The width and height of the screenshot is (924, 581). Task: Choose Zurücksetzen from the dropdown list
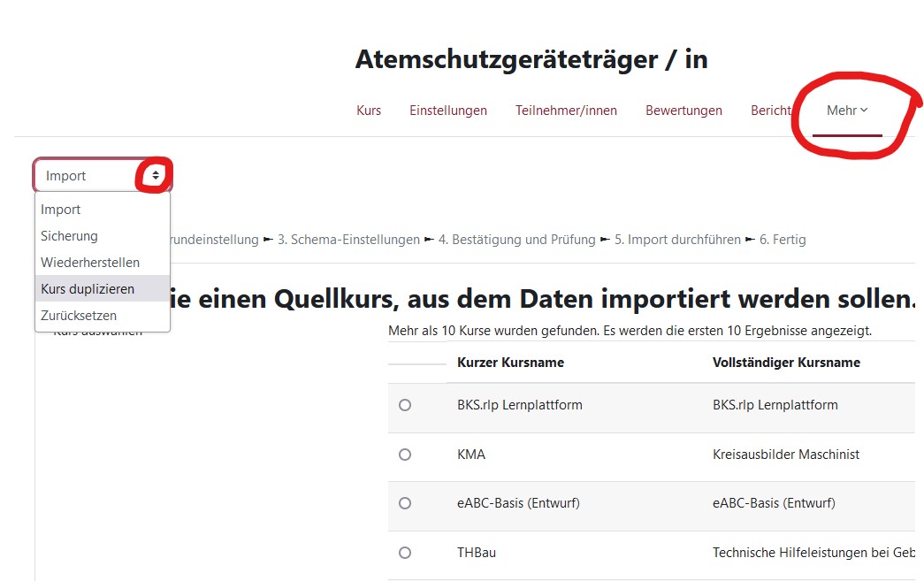point(79,316)
